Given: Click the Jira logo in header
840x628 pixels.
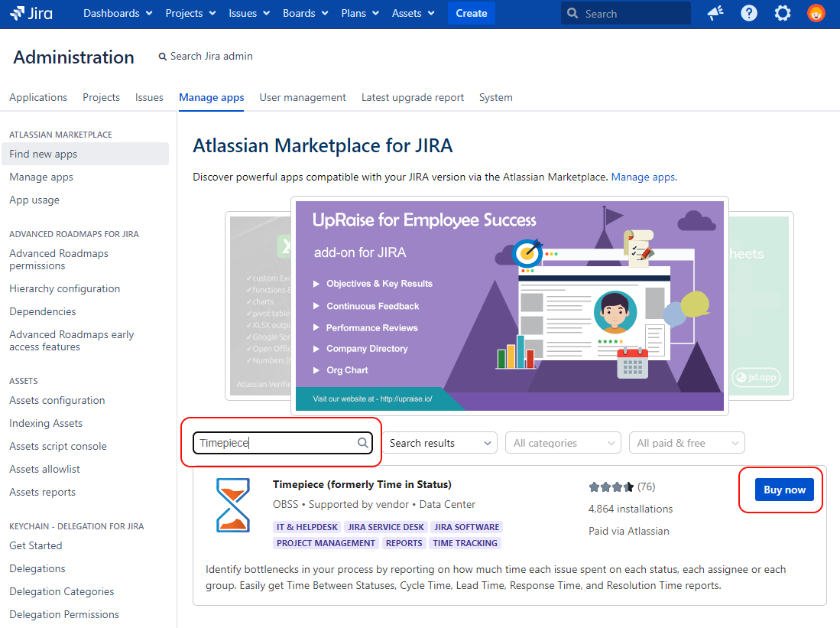Looking at the screenshot, I should 31,13.
